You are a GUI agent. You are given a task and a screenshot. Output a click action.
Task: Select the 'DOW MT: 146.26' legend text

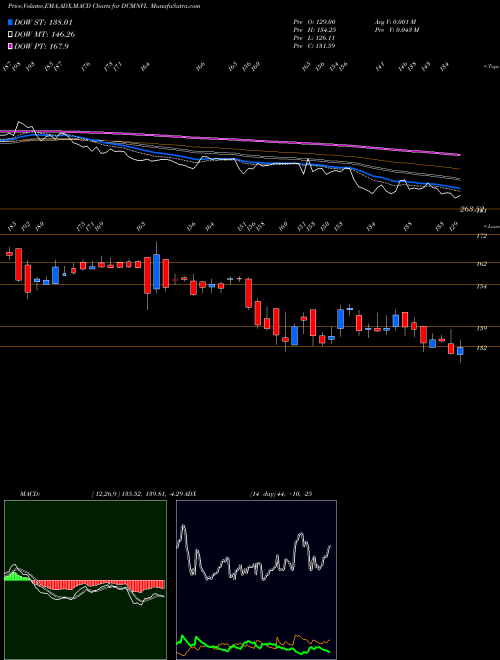pos(45,35)
